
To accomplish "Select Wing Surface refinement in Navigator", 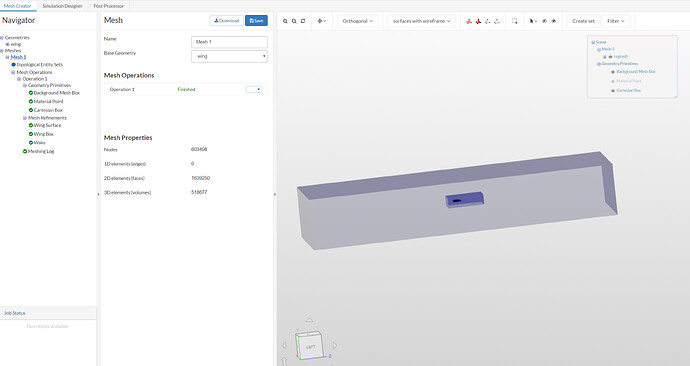I will (48, 125).
